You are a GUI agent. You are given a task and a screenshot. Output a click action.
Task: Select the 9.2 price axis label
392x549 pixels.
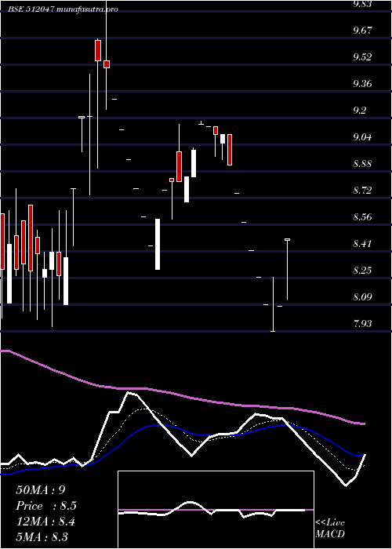pyautogui.click(x=360, y=111)
